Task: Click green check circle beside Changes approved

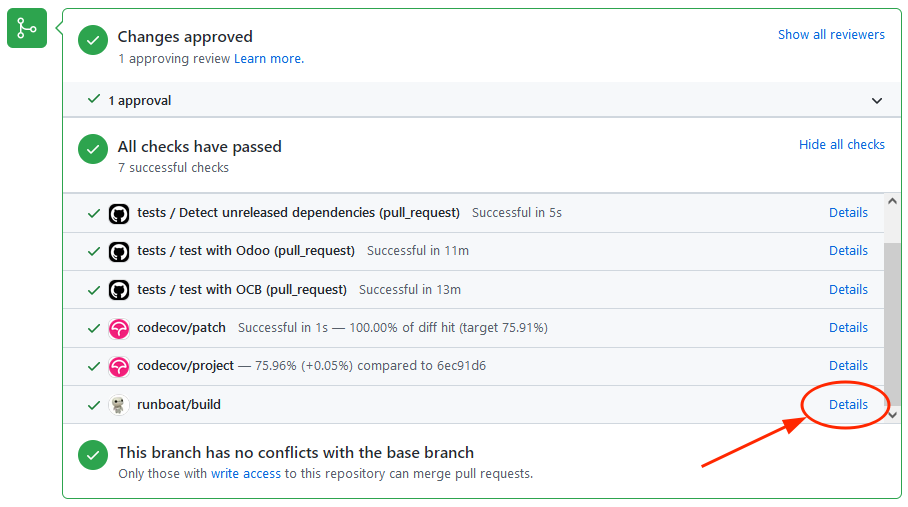Action: [93, 40]
